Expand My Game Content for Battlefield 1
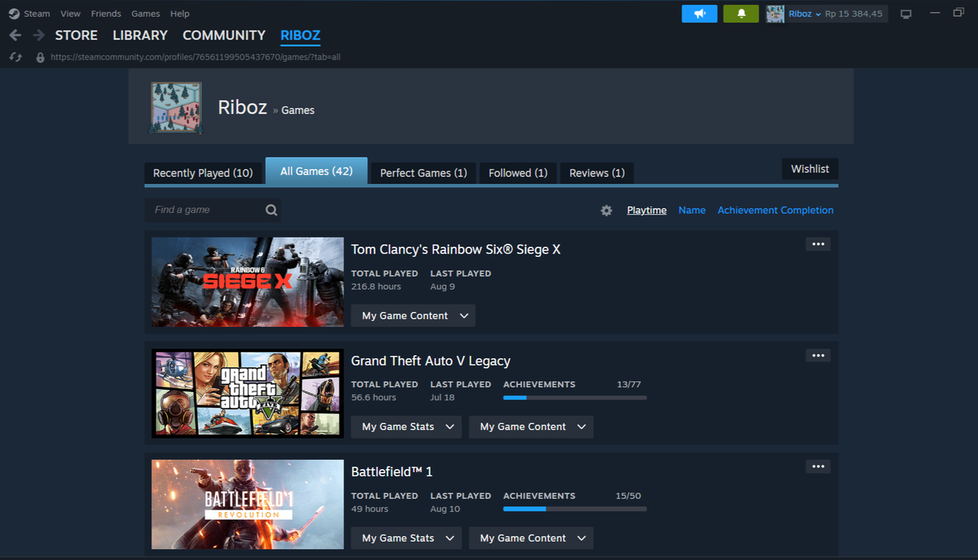 (531, 538)
